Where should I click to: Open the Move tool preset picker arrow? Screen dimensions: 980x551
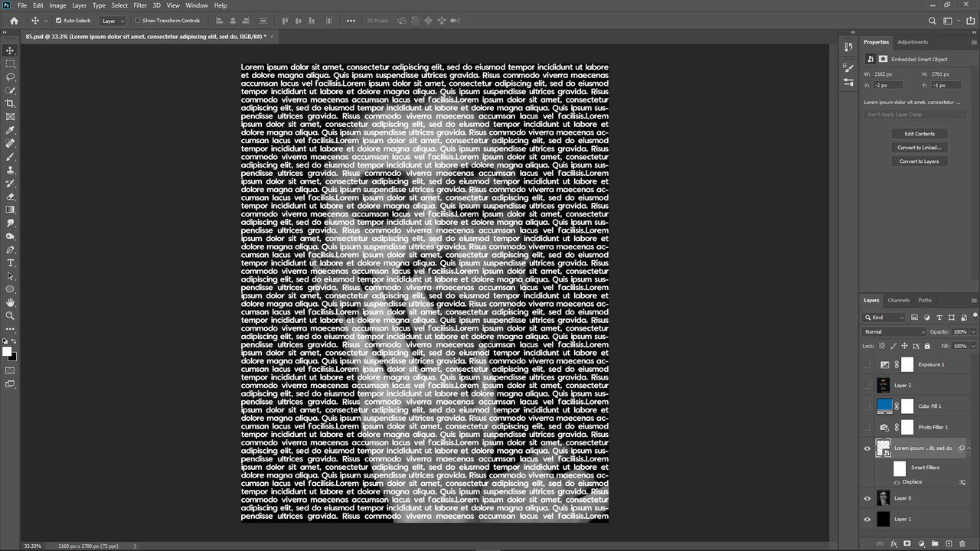click(45, 21)
